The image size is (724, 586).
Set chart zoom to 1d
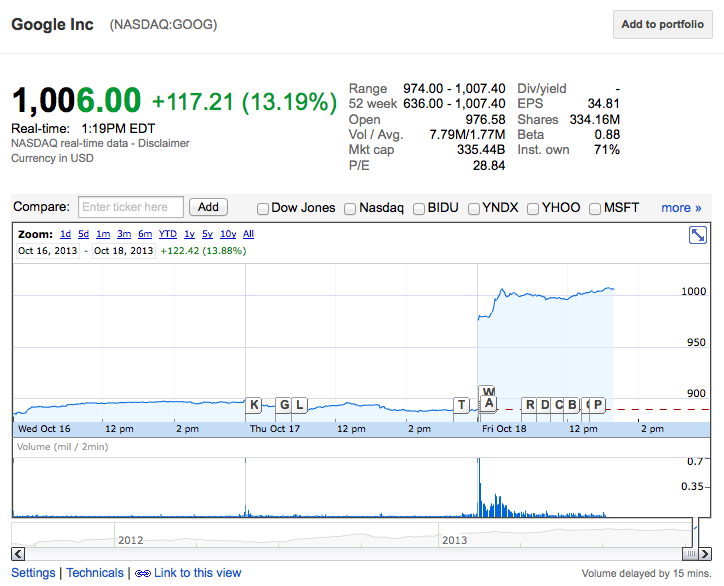point(66,234)
